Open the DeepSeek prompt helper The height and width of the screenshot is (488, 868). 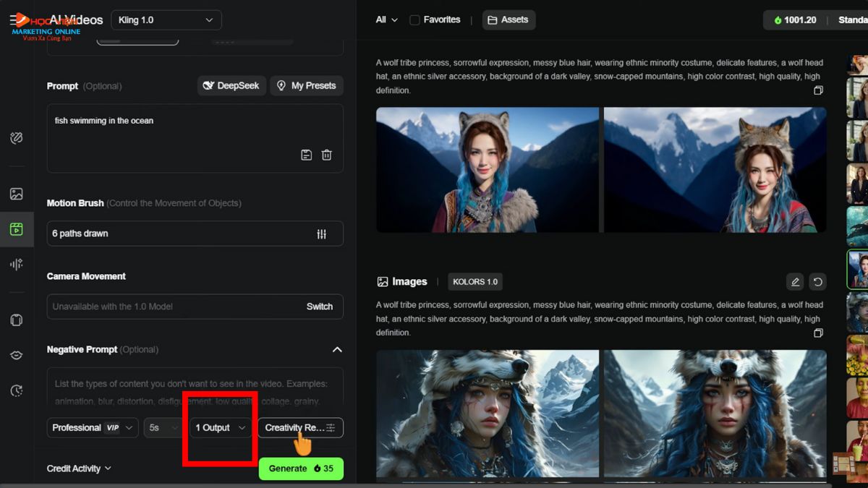coord(231,85)
